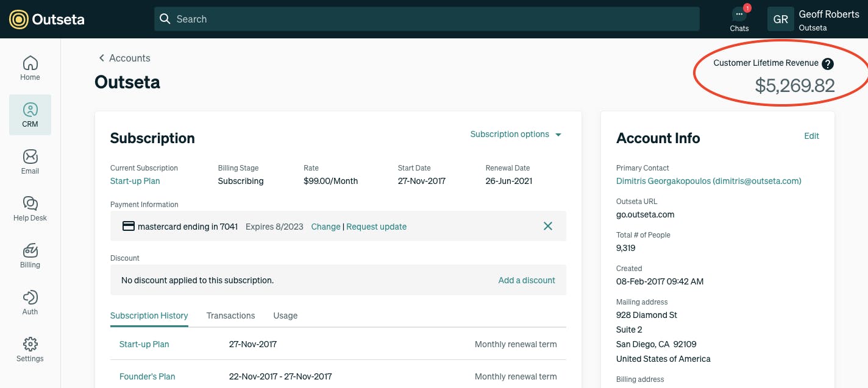Click the Expires 8/2023 text
This screenshot has width=868, height=388.
(x=274, y=227)
